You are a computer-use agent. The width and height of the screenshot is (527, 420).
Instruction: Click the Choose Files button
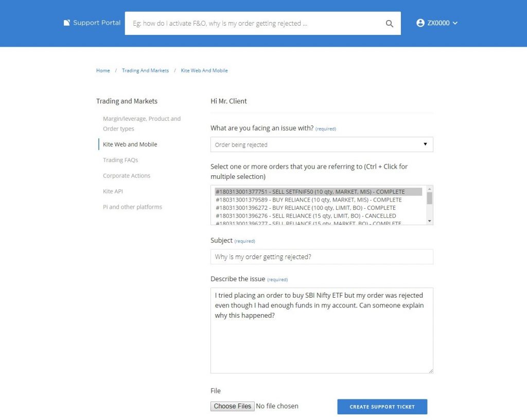(x=232, y=406)
